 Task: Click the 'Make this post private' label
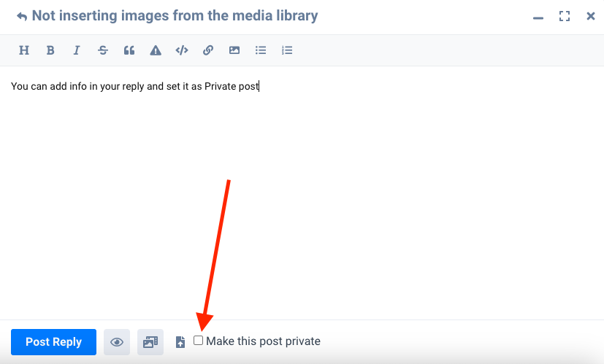click(264, 341)
